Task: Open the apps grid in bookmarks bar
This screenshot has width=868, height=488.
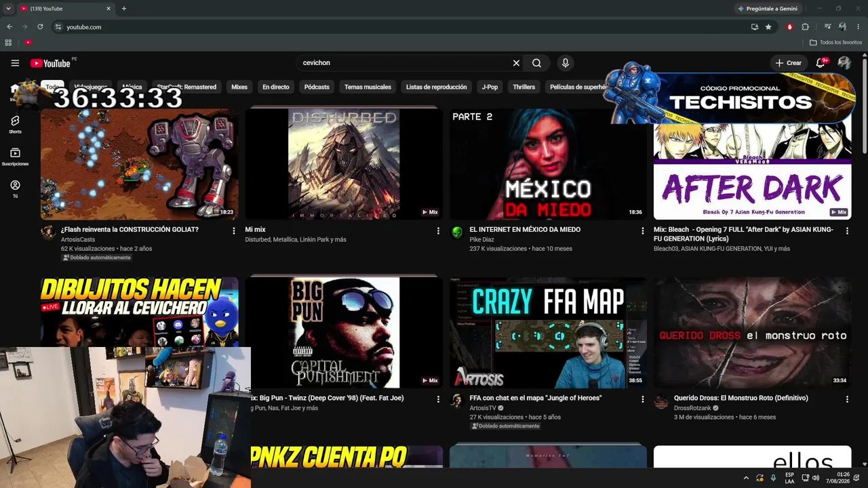Action: [x=8, y=43]
